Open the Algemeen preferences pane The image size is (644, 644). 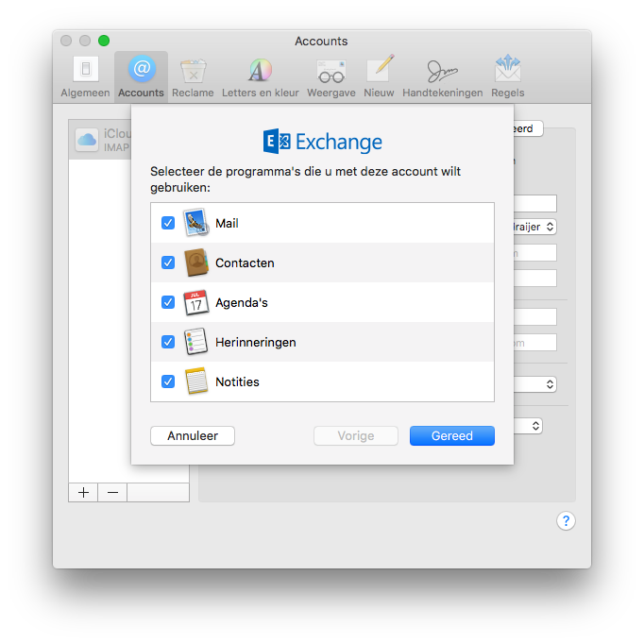point(85,77)
